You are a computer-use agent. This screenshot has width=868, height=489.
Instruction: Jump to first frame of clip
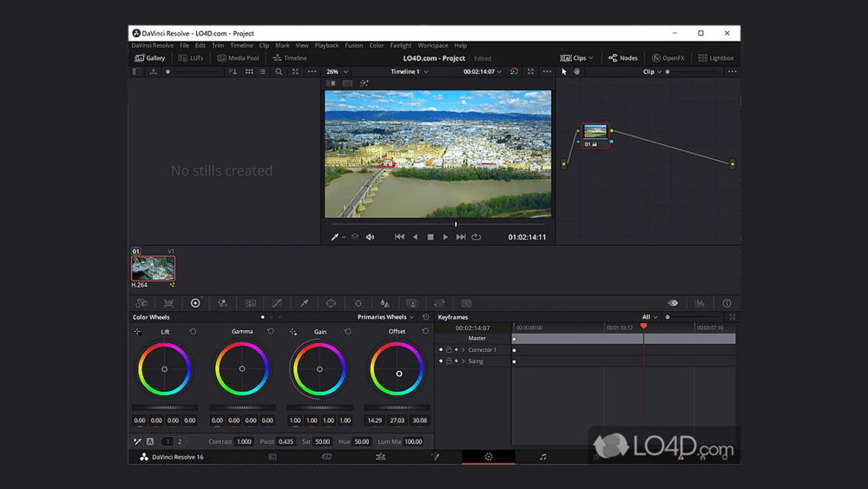[399, 237]
